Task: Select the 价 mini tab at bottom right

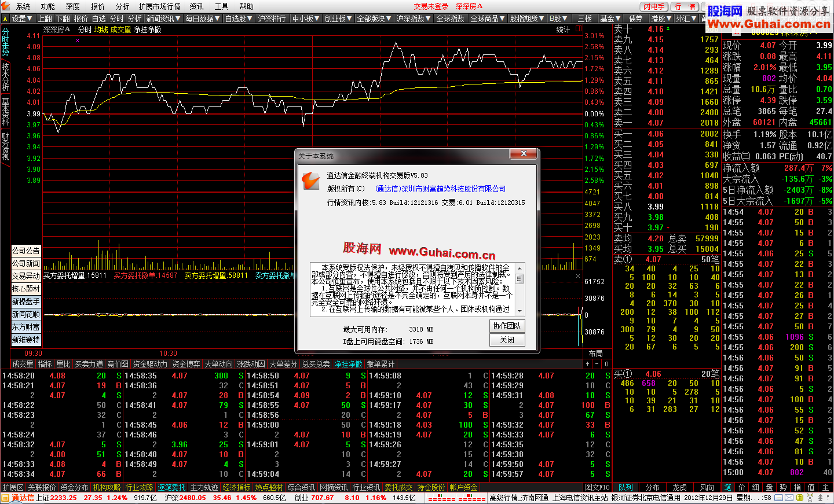Action: pos(741,487)
